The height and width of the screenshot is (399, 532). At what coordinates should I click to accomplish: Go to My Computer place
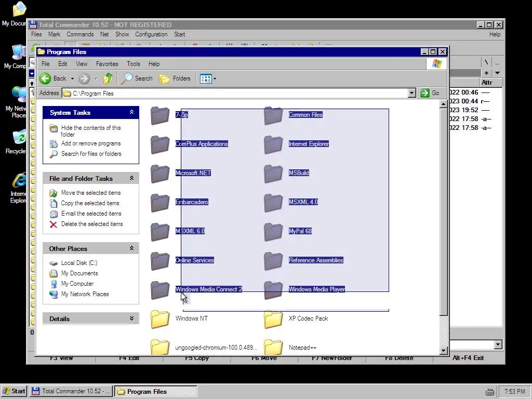tap(77, 284)
